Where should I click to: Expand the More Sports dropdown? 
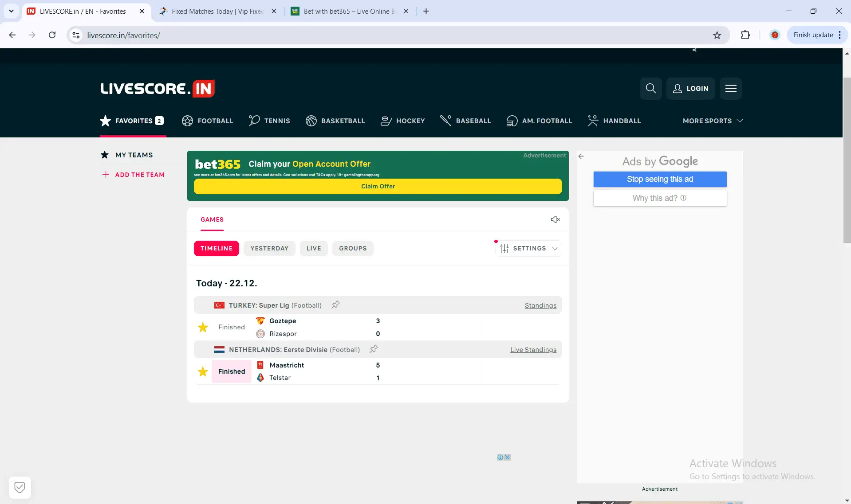[713, 121]
